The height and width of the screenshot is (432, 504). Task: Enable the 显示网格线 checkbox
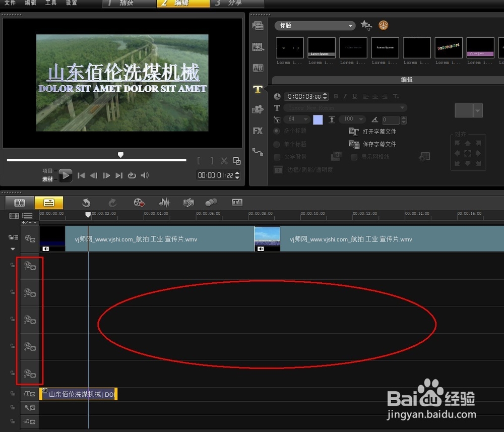click(x=354, y=157)
